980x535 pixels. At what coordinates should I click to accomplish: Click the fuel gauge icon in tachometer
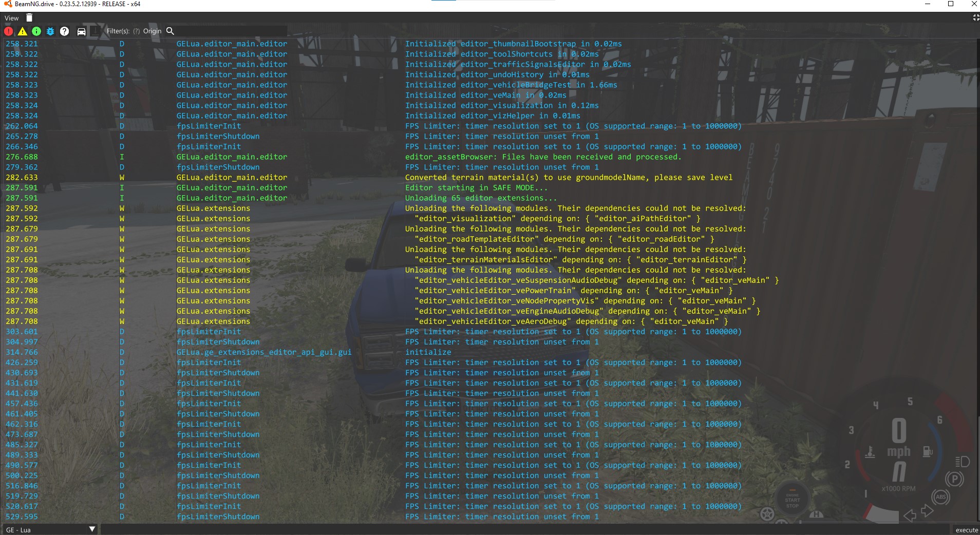[927, 452]
